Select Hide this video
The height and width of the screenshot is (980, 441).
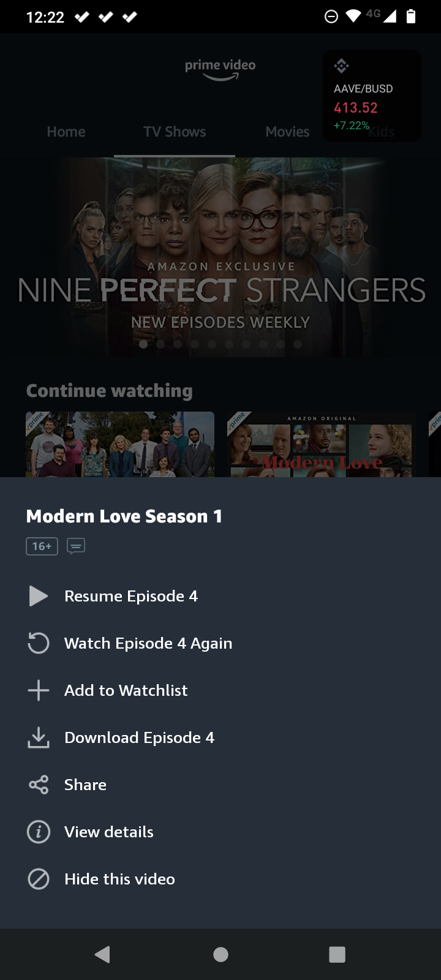pyautogui.click(x=221, y=879)
